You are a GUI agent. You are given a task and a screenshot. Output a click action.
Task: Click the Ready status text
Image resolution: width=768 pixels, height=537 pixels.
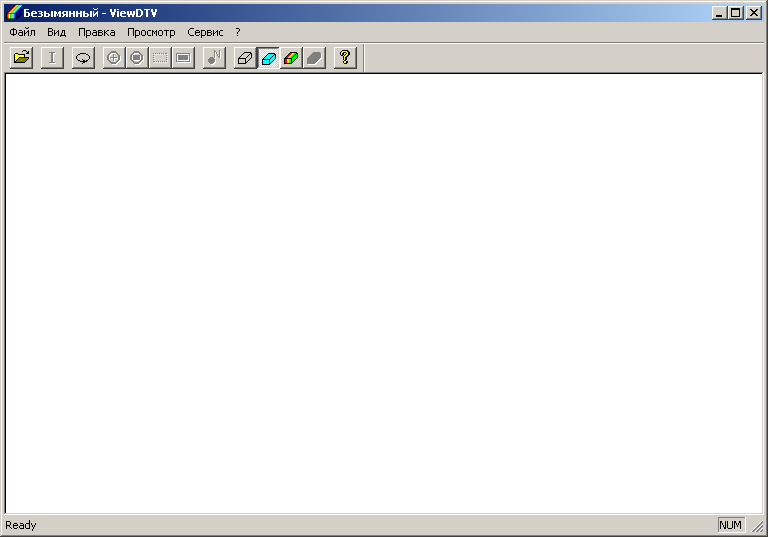[x=21, y=525]
